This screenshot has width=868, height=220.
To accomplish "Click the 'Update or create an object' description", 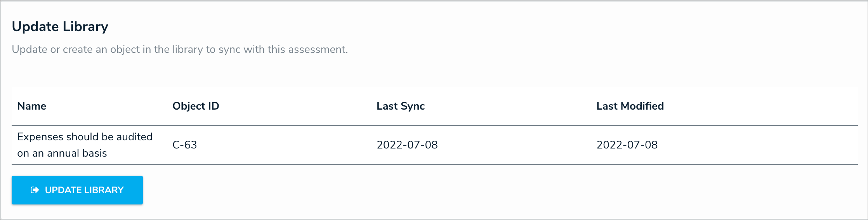I will pyautogui.click(x=179, y=49).
